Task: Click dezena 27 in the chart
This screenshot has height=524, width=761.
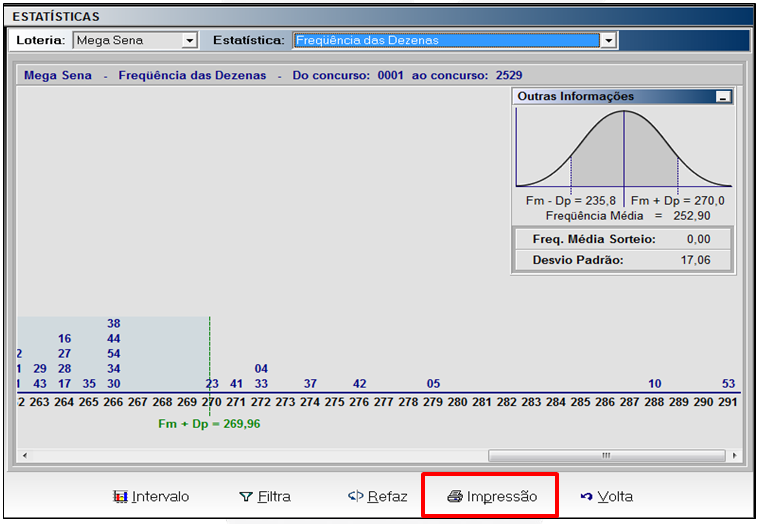Action: click(x=65, y=354)
